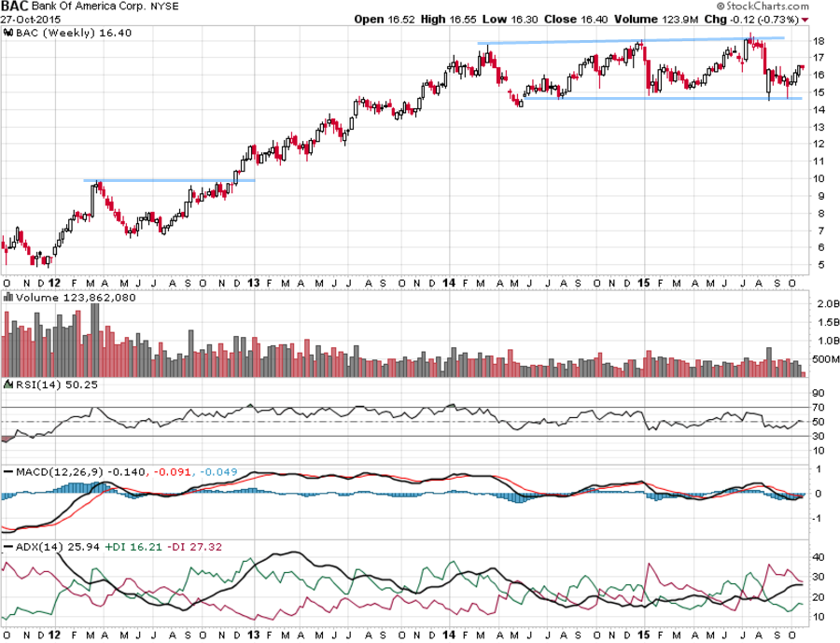Click the 'RSI(14) 50.25' indicator label
840x643 pixels.
tap(57, 384)
